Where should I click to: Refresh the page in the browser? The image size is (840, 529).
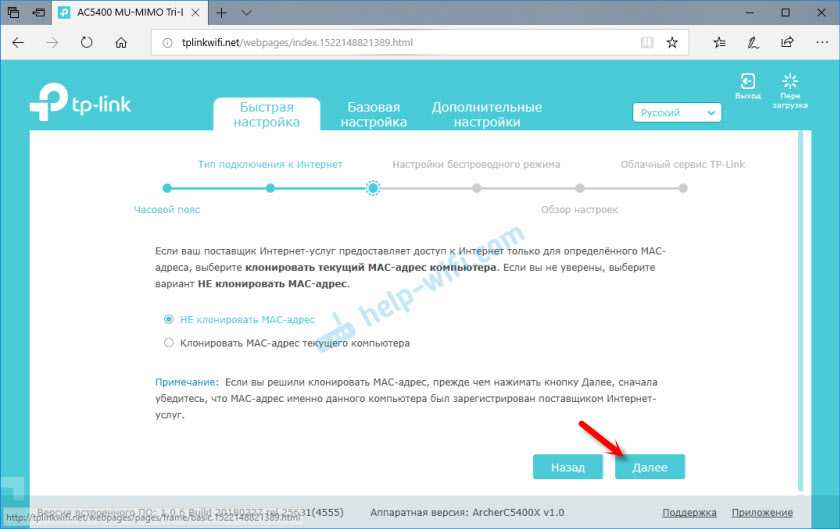[86, 43]
